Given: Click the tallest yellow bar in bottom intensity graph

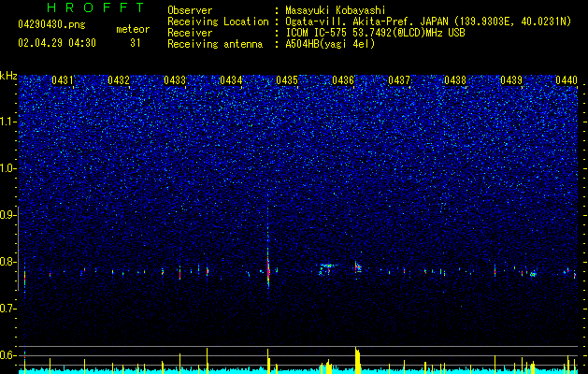Looking at the screenshot, I should 357,360.
